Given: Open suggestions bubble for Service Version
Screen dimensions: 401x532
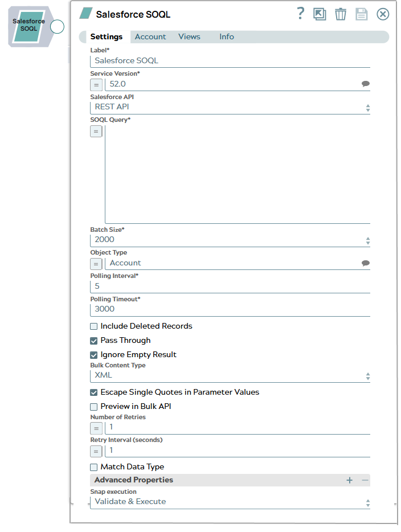Looking at the screenshot, I should (365, 84).
